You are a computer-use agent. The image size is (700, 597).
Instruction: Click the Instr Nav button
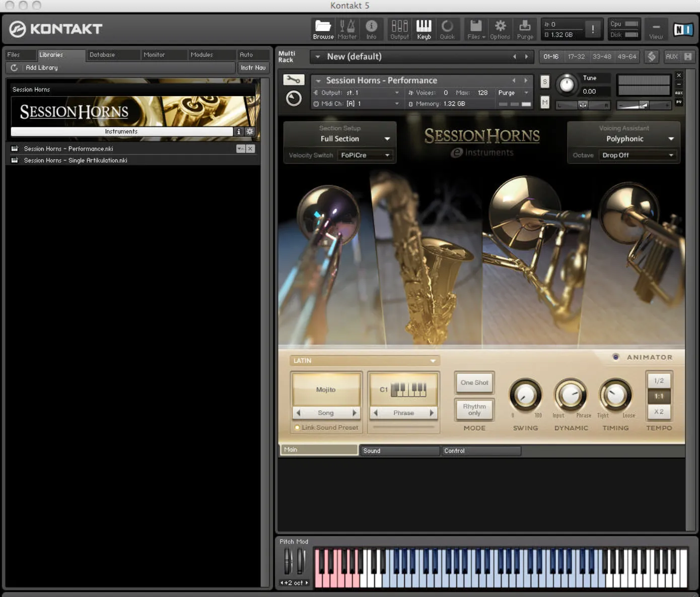(253, 68)
